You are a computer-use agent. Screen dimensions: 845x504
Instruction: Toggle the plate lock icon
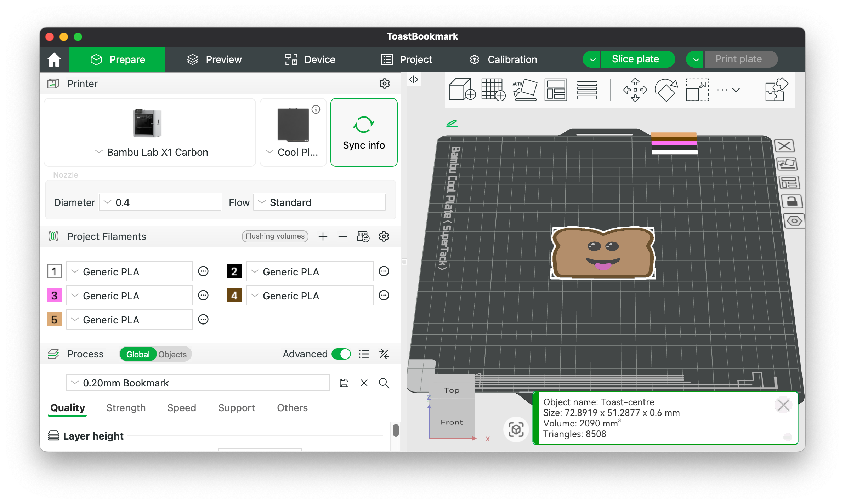tap(792, 202)
